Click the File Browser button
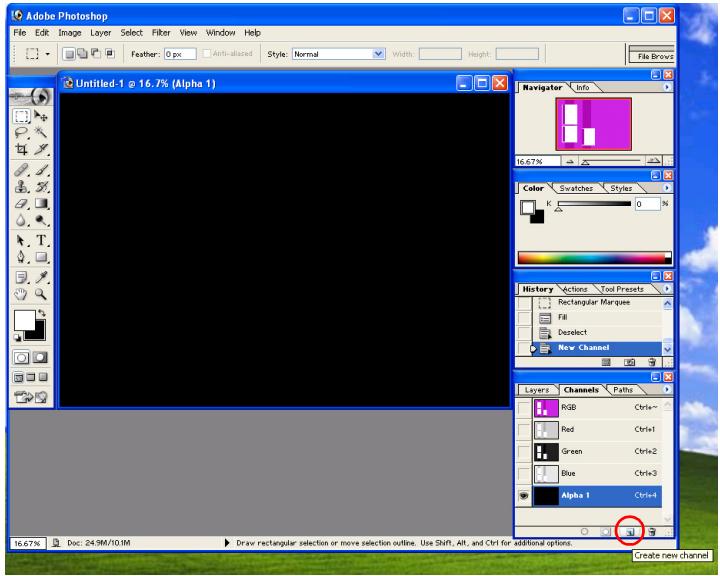720x576 pixels. tap(654, 56)
